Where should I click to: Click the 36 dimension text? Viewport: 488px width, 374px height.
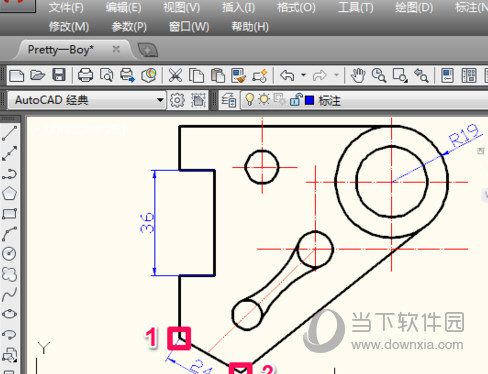147,222
